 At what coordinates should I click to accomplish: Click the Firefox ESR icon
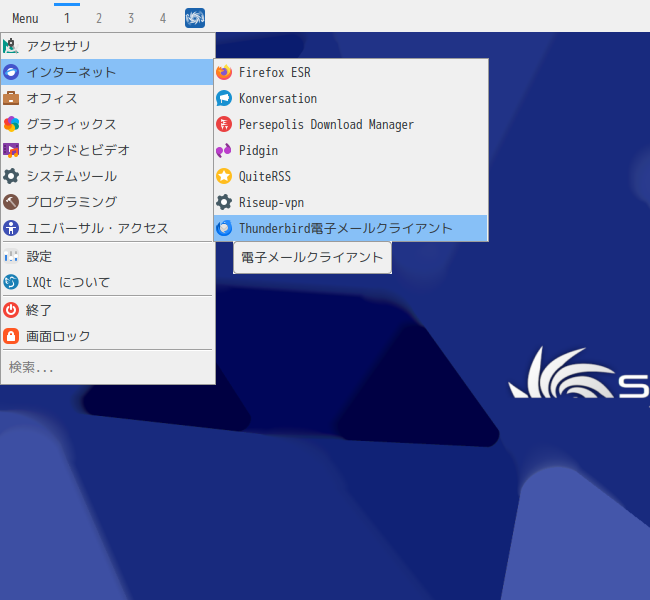pos(224,72)
